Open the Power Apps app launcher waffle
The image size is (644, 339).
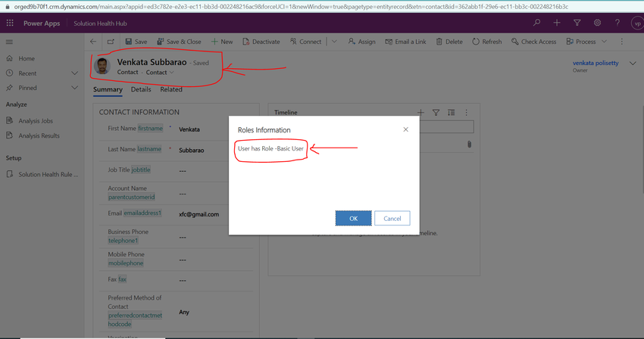click(10, 23)
